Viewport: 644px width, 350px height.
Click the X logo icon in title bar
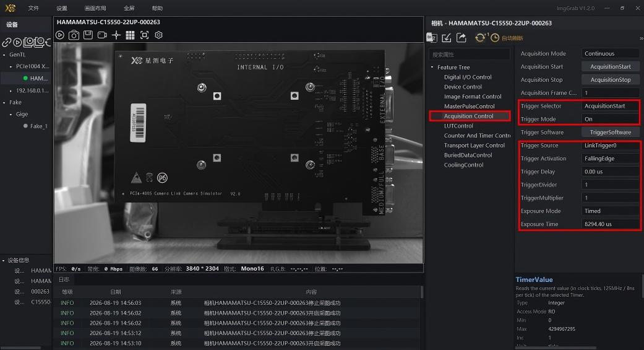[x=11, y=8]
